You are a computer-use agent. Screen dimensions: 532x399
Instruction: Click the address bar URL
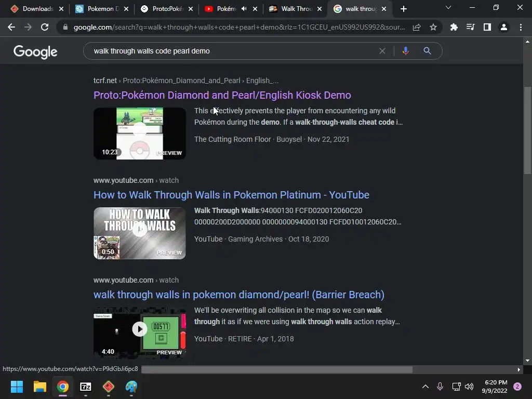[239, 27]
